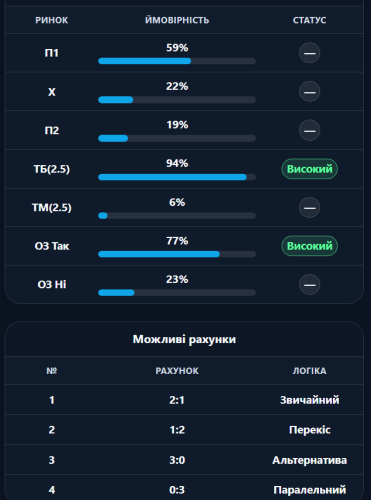This screenshot has width=371, height=500.
Task: Click the dash status icon for Х row
Action: [309, 91]
